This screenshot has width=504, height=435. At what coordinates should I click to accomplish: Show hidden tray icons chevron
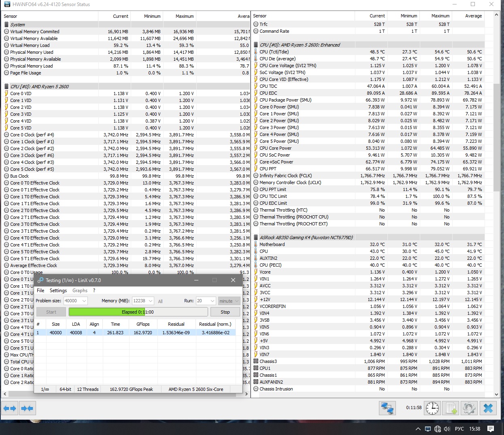418,429
